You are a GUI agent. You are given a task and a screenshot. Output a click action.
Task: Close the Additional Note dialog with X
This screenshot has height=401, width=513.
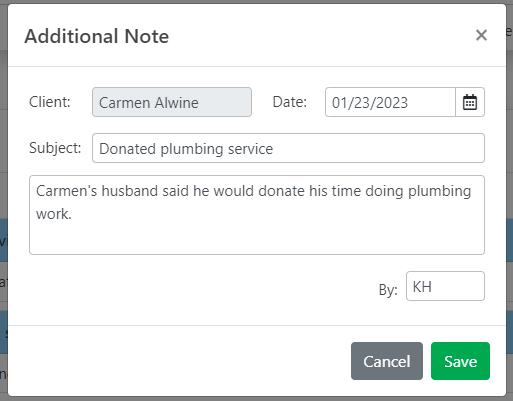[481, 35]
